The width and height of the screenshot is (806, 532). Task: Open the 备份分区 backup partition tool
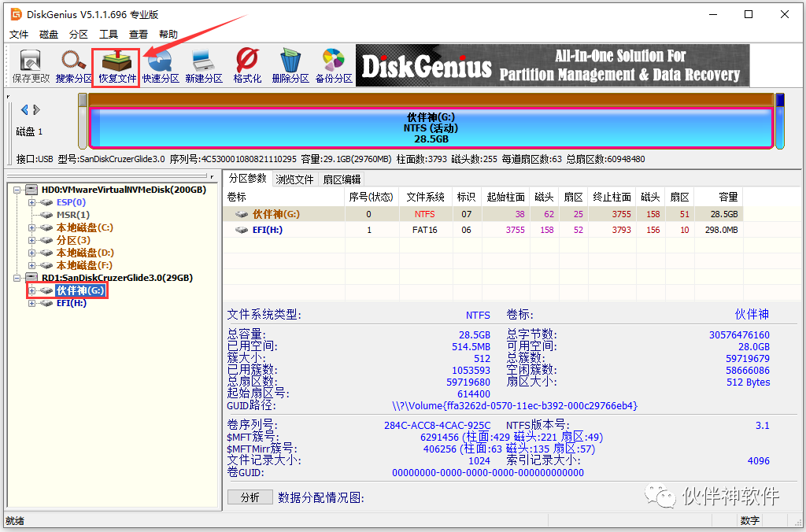(x=334, y=66)
